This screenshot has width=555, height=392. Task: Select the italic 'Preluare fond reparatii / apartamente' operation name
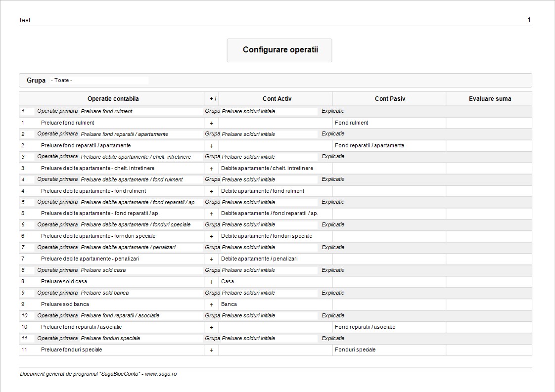(x=125, y=134)
